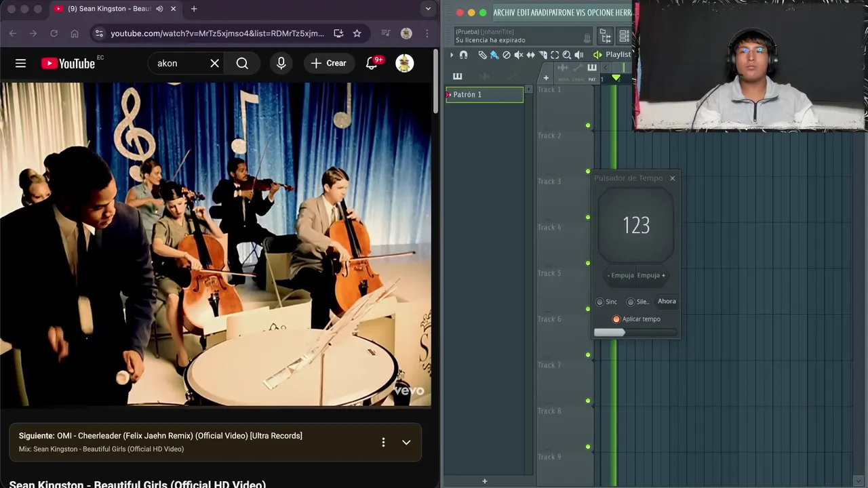This screenshot has width=868, height=488.
Task: Open the EDIT menu in FL Studio
Action: pyautogui.click(x=525, y=12)
